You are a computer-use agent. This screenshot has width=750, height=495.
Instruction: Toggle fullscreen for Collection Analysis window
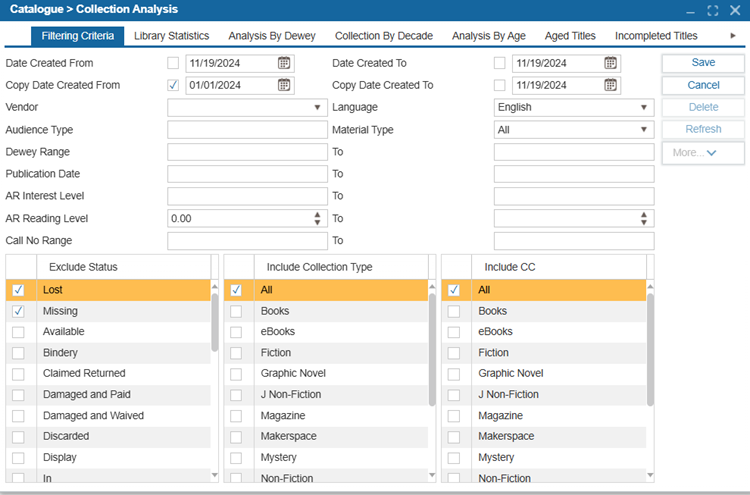click(713, 11)
